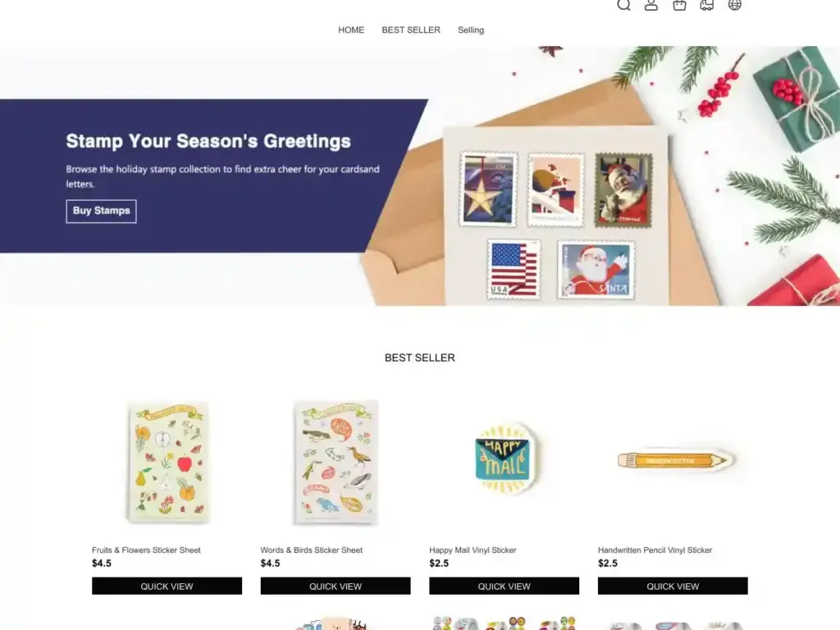Open the delivery truck tracking icon
840x630 pixels.
coord(706,5)
